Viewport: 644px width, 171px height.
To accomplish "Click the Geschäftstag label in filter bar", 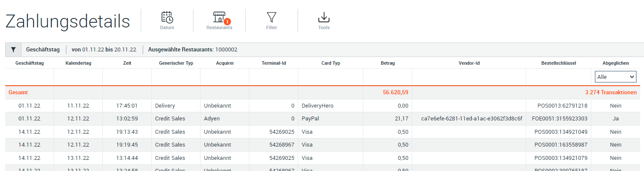I will tap(43, 50).
